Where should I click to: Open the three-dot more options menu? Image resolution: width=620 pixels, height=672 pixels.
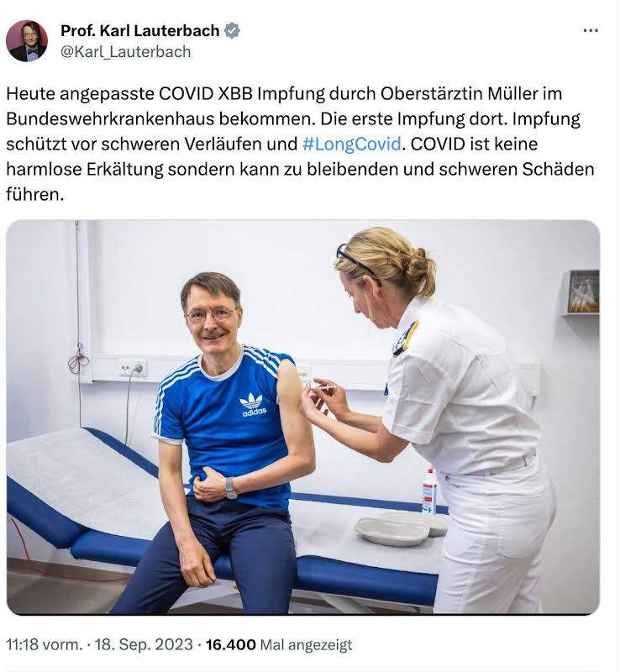pos(591,30)
